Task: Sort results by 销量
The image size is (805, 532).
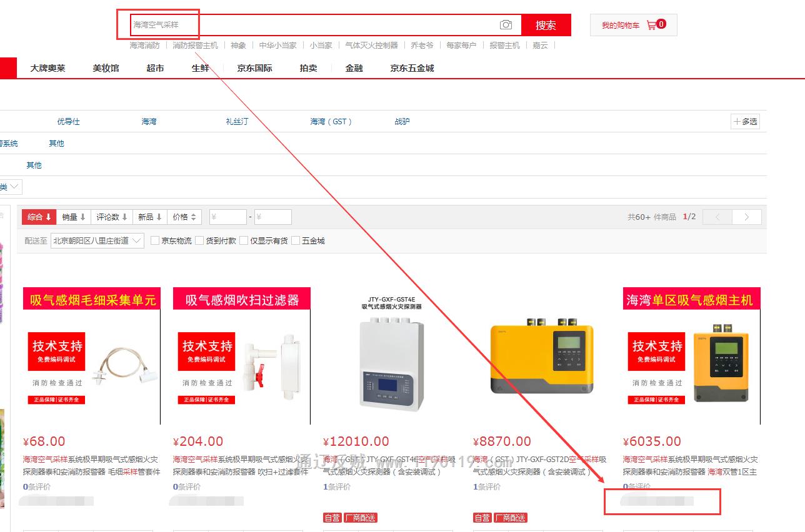Action: (x=74, y=217)
